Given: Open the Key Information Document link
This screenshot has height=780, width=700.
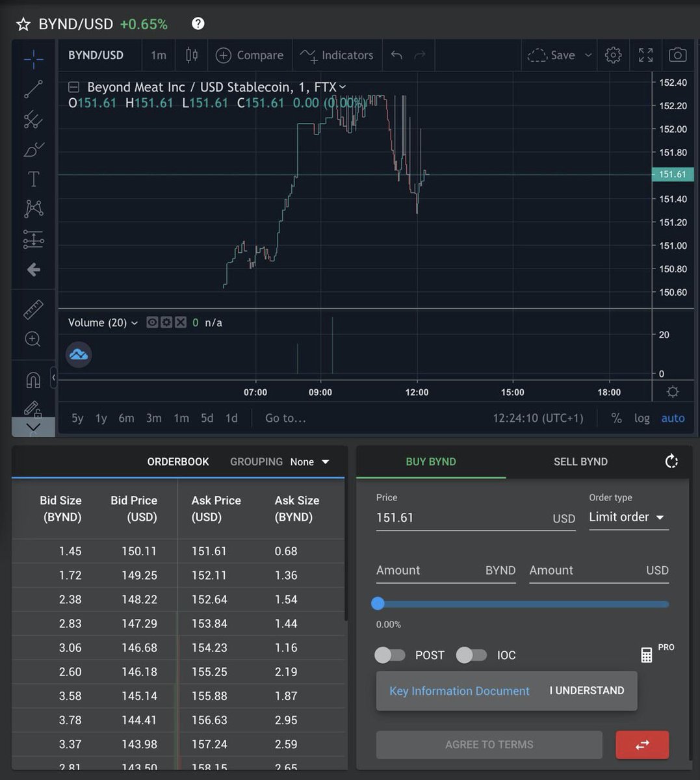Looking at the screenshot, I should [460, 691].
